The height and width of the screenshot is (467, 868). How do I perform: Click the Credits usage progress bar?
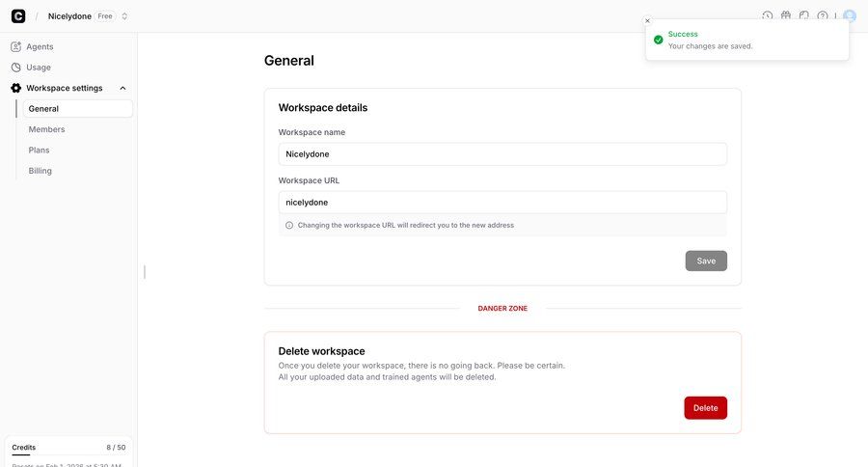68,454
